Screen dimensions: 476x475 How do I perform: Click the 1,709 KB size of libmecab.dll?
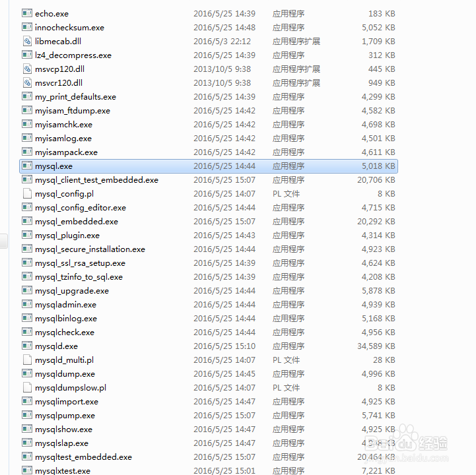pyautogui.click(x=378, y=42)
